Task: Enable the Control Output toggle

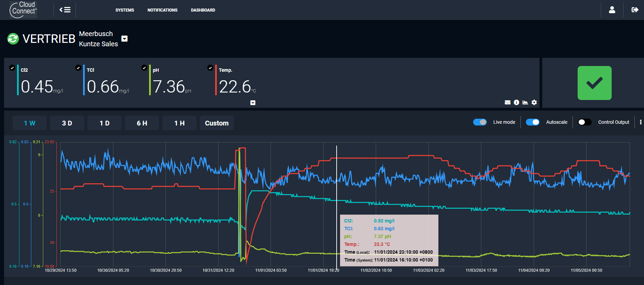Action: pyautogui.click(x=584, y=122)
